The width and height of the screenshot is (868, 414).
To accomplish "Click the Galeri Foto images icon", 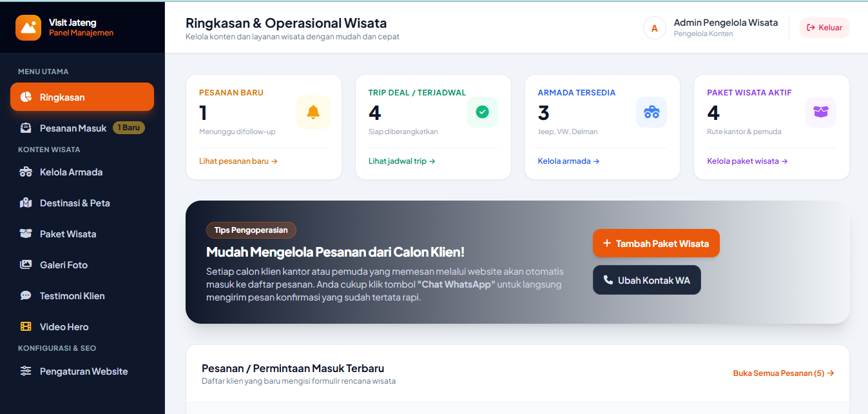I will (x=26, y=265).
